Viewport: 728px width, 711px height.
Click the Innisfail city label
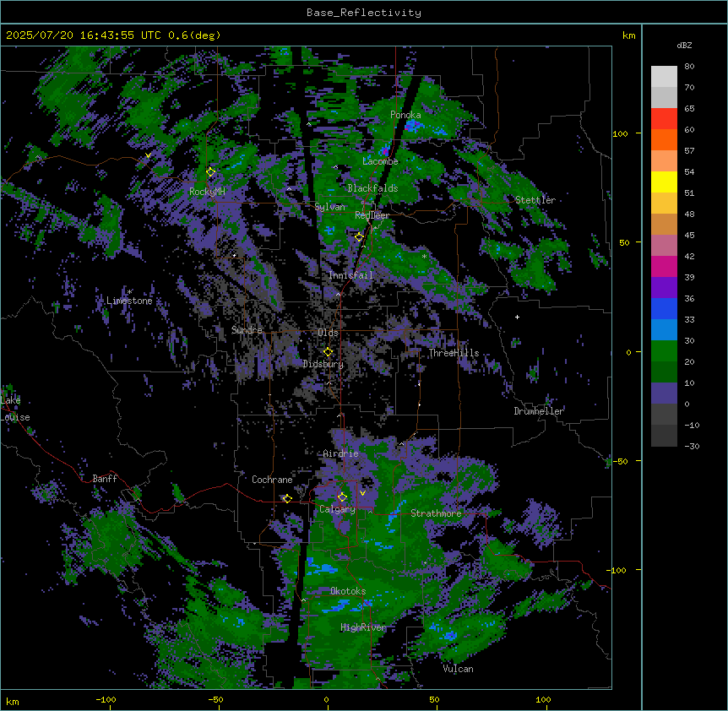pyautogui.click(x=350, y=275)
